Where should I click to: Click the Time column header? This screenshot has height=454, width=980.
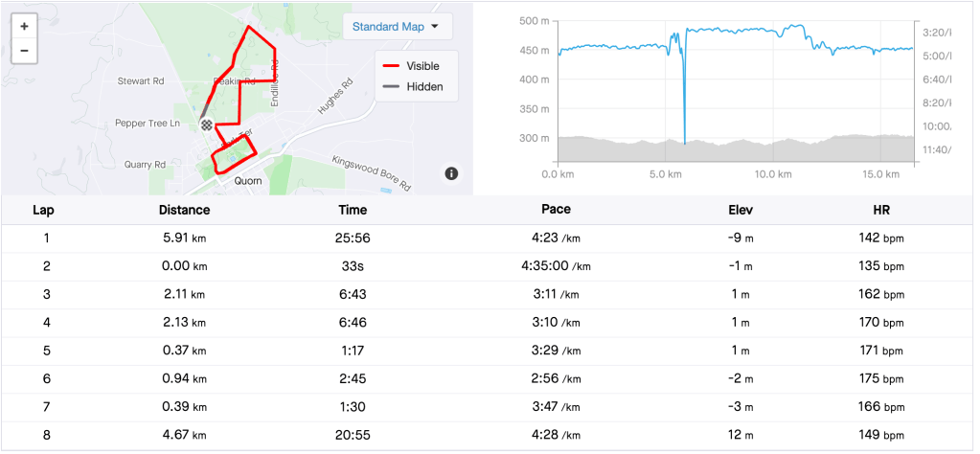tap(353, 210)
